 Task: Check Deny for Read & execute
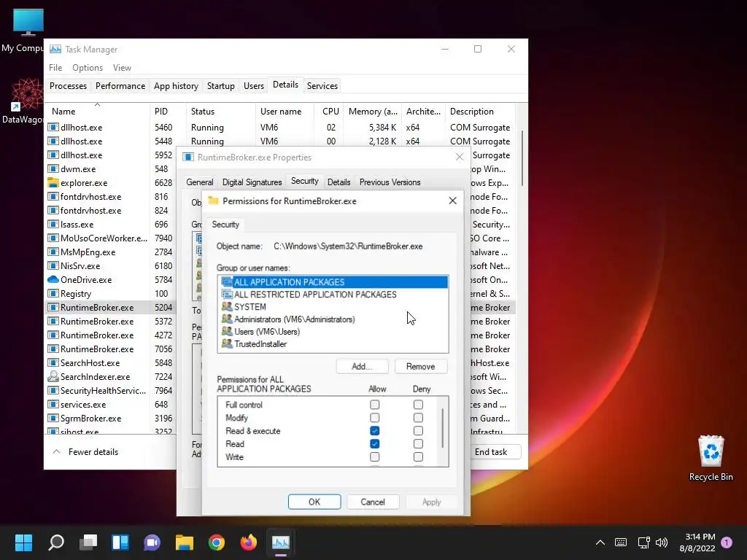tap(418, 431)
